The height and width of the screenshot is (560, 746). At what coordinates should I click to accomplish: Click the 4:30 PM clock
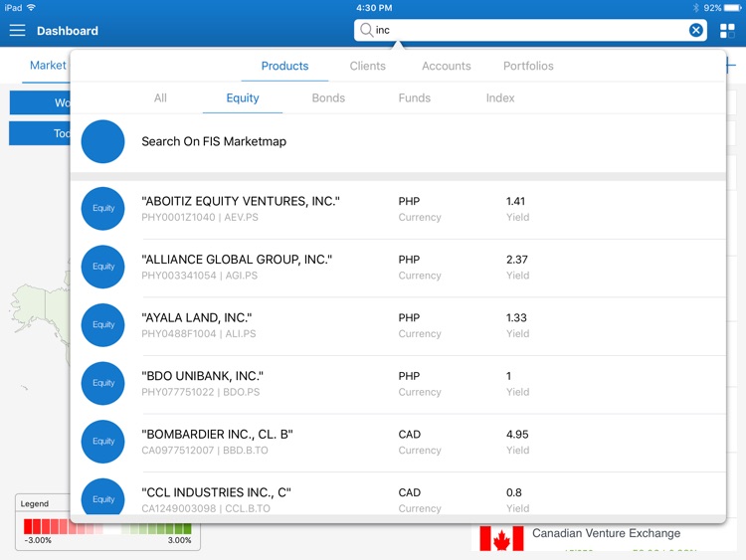pyautogui.click(x=374, y=8)
